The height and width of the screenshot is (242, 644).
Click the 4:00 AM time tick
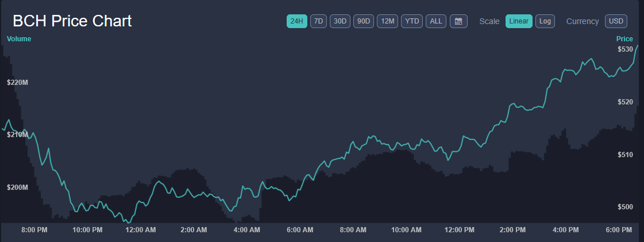pyautogui.click(x=247, y=230)
